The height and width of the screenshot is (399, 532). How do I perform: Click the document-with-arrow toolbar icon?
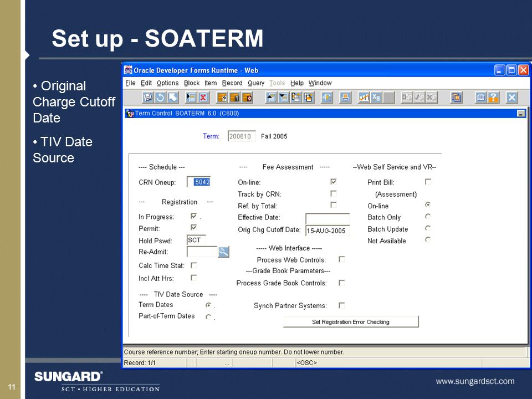click(x=327, y=98)
